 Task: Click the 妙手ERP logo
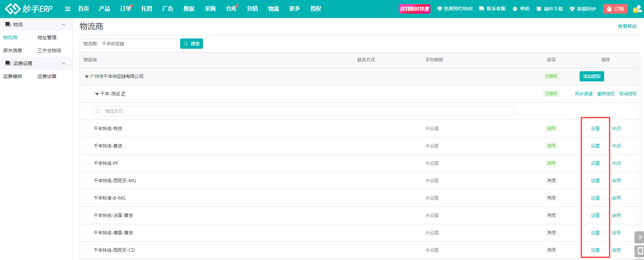tap(29, 9)
